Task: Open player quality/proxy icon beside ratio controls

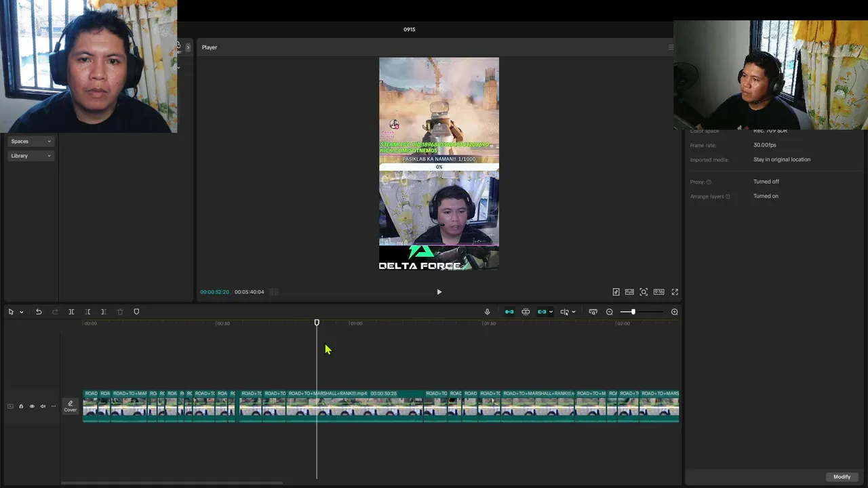Action: click(616, 292)
